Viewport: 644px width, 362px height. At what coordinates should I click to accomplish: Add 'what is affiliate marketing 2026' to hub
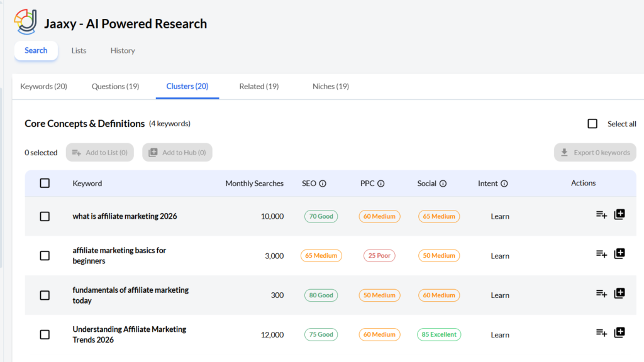coord(619,215)
